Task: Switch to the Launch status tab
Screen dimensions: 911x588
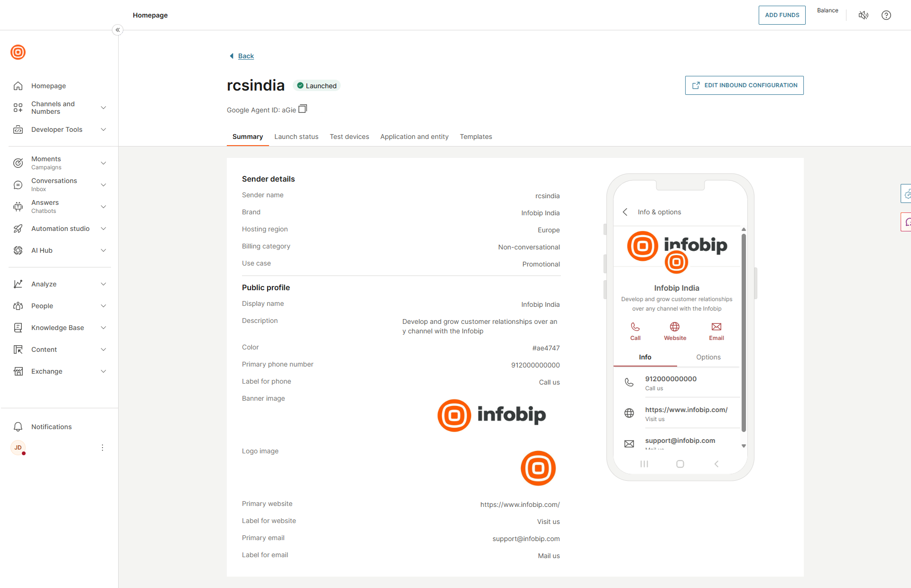Action: (x=296, y=137)
